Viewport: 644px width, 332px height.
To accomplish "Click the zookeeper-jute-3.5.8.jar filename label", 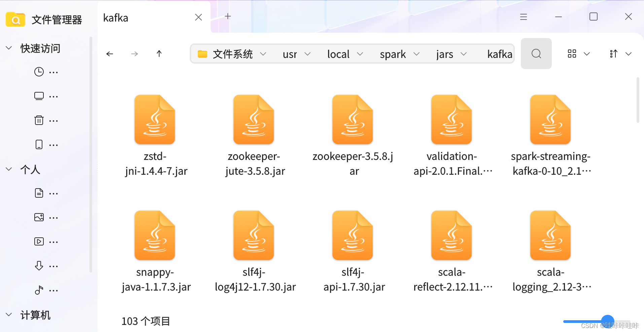I will coord(255,164).
